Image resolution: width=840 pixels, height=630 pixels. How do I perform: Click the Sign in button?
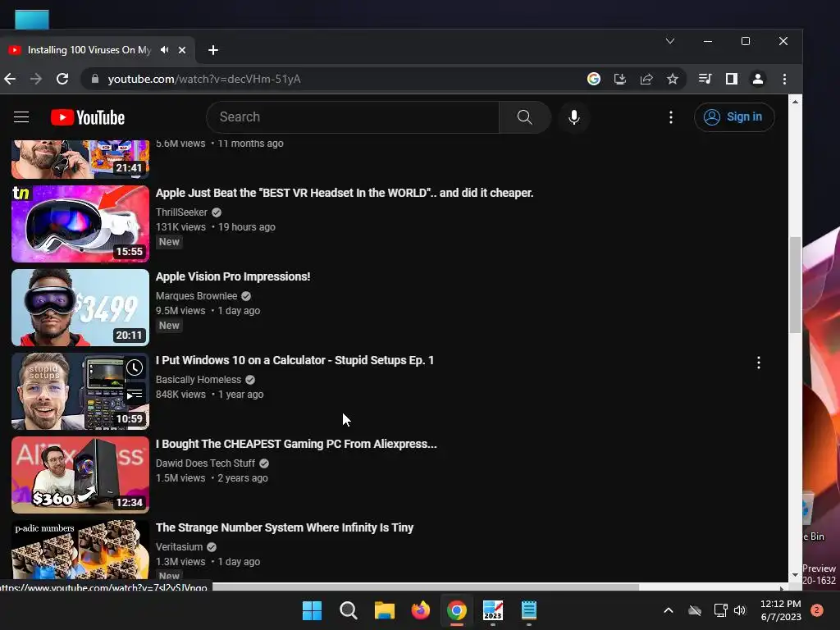734,116
